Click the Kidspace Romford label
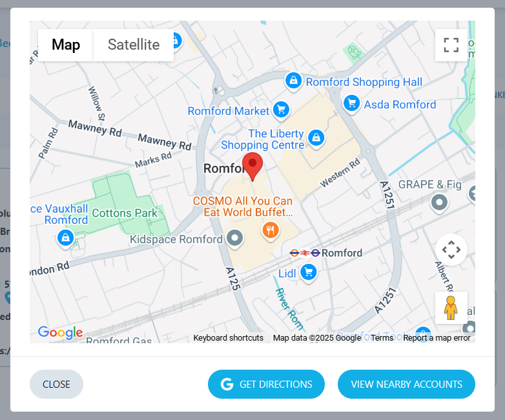 pos(176,239)
